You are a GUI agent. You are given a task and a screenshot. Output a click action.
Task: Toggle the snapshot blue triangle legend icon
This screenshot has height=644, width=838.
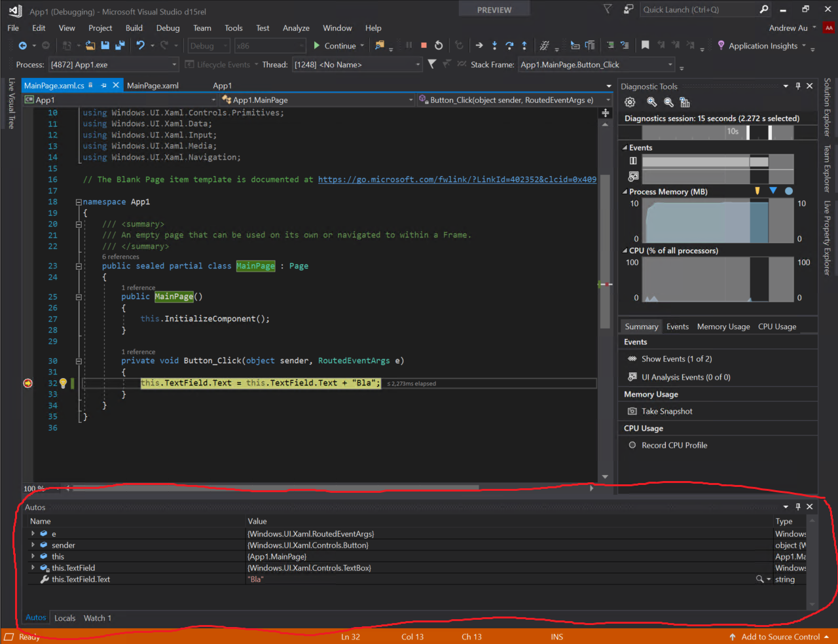point(773,190)
